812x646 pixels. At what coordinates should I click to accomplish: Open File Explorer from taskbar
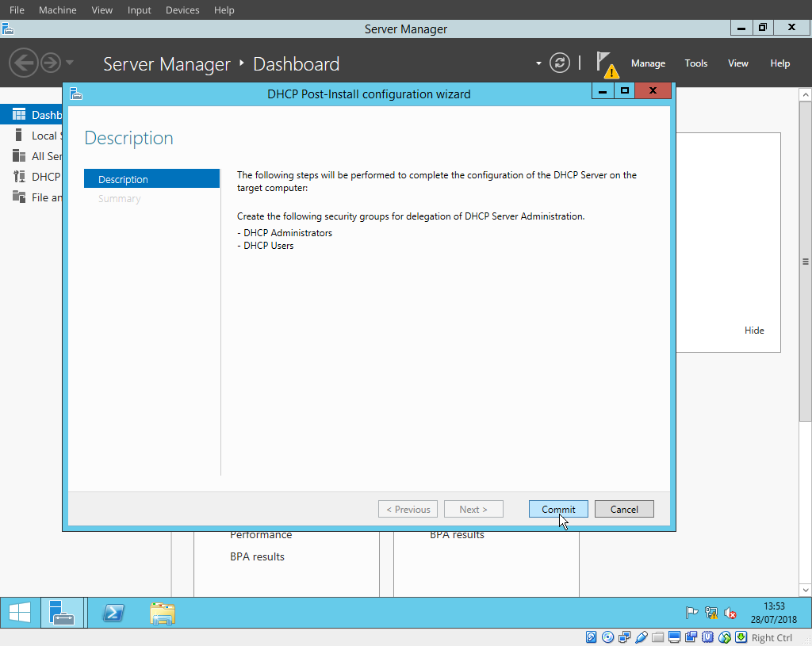click(x=163, y=613)
